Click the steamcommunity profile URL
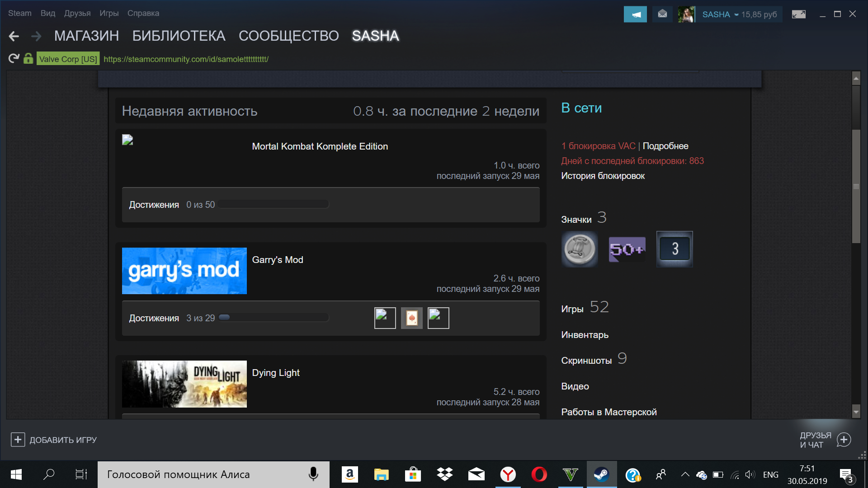Screen dimensions: 868x488 [186, 59]
